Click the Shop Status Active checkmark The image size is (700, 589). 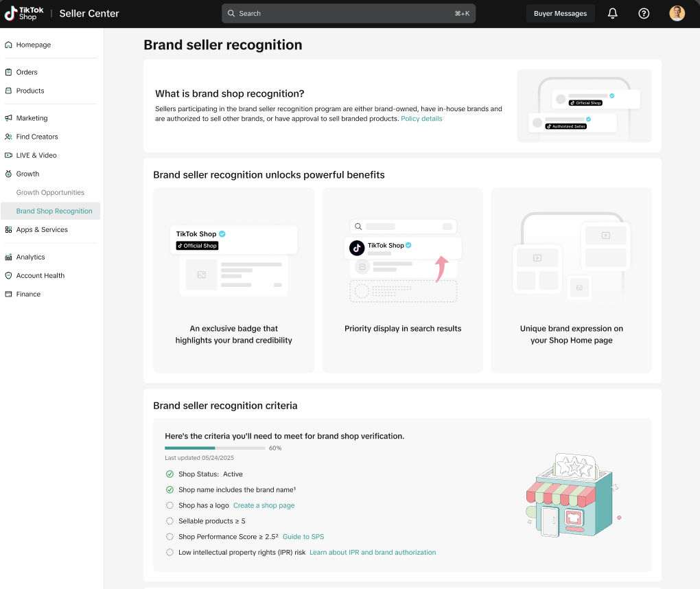170,474
